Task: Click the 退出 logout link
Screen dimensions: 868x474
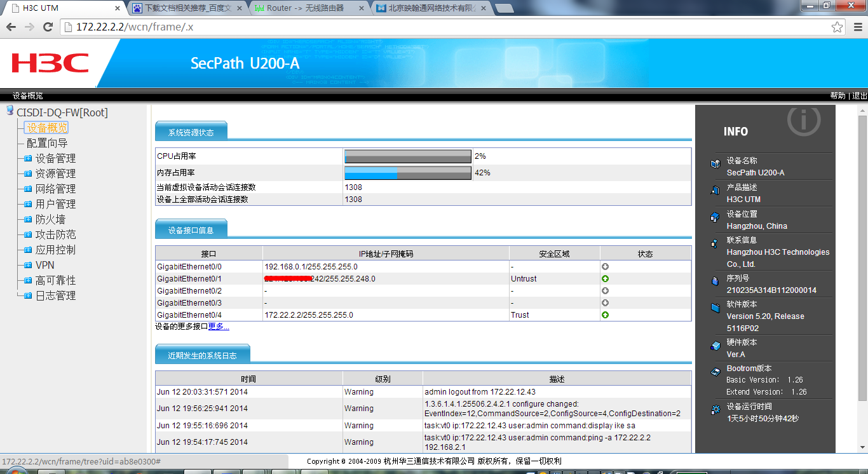Action: [x=858, y=95]
